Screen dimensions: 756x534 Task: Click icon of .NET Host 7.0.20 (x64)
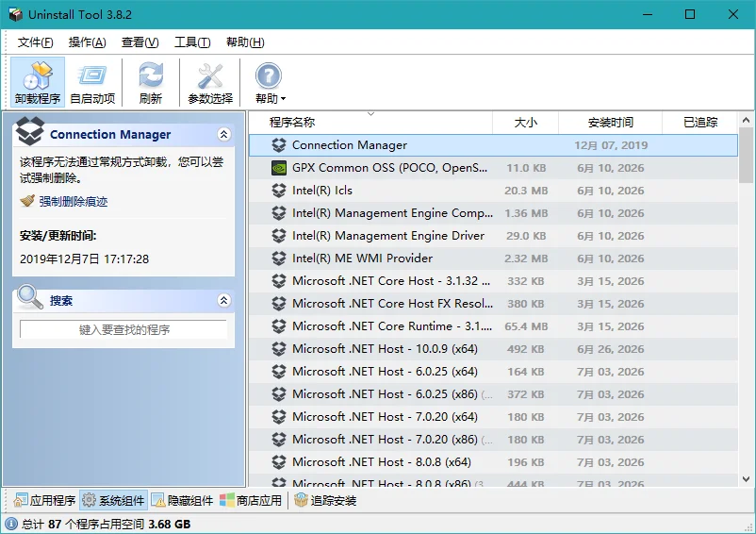(x=279, y=417)
